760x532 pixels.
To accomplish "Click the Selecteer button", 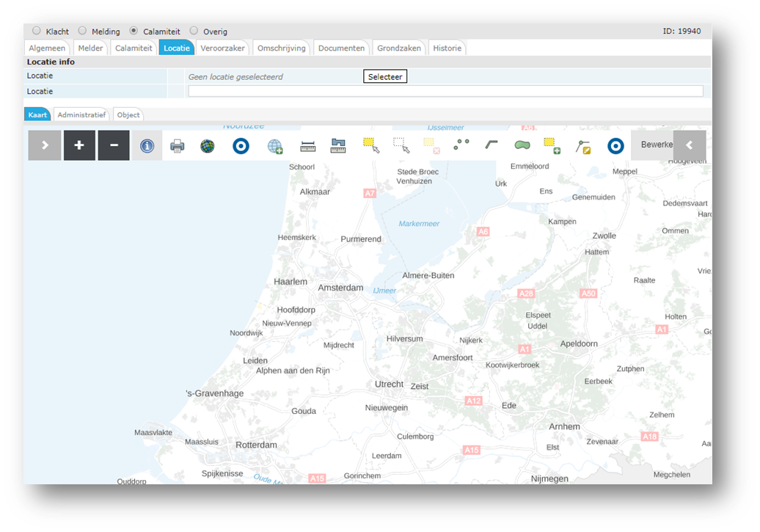I will [385, 76].
